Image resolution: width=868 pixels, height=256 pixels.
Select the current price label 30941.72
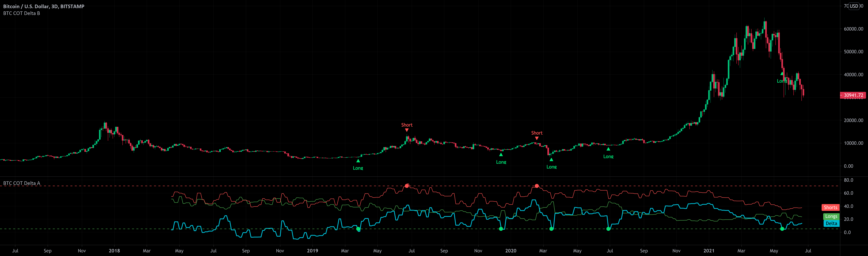[x=853, y=95]
